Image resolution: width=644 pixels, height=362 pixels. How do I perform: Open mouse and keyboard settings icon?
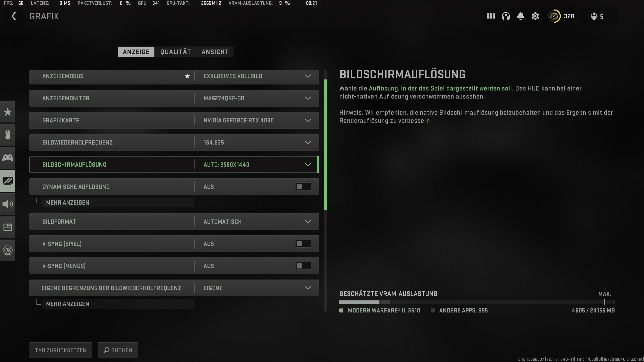[x=8, y=135]
